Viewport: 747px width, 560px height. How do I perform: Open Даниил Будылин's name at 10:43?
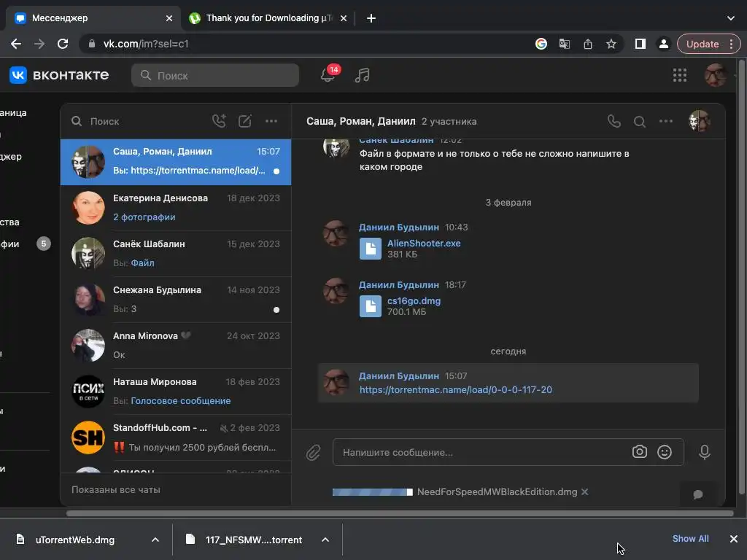(399, 227)
